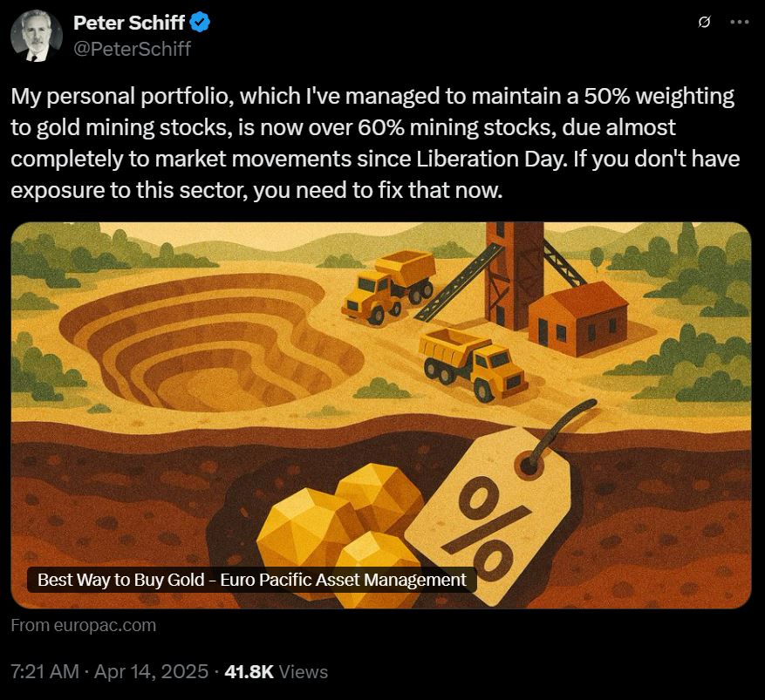This screenshot has width=765, height=700.
Task: Click the tweet text starting "My personal portfolio"
Action: (x=375, y=143)
